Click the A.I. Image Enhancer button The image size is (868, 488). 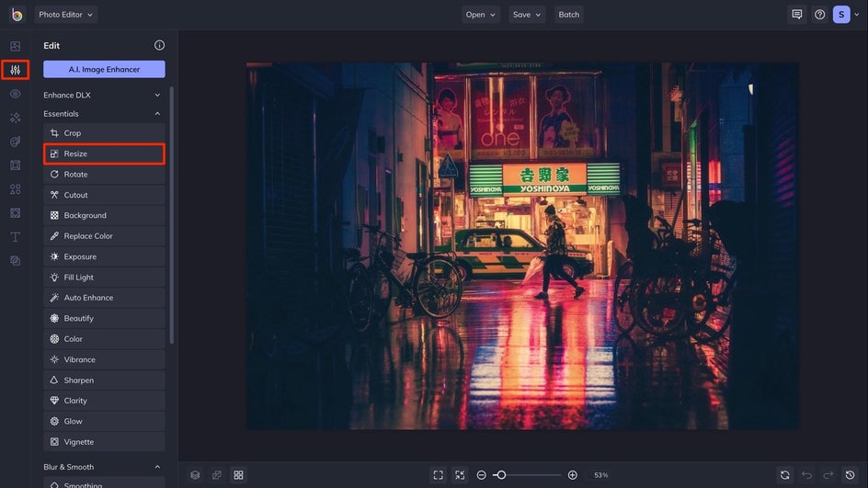click(104, 69)
